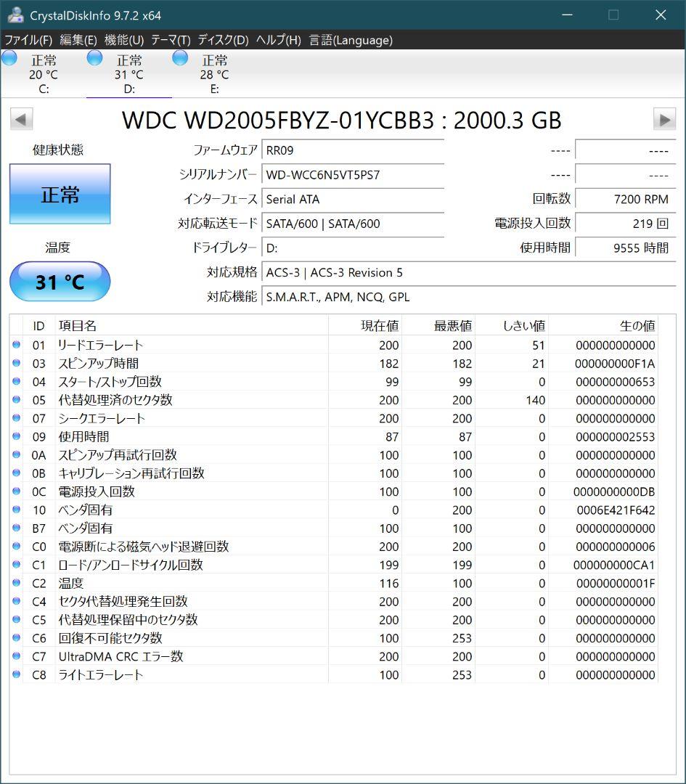The width and height of the screenshot is (686, 784).
Task: Click the serial number field WD-WCC6N5VT5PS7
Action: point(353,174)
